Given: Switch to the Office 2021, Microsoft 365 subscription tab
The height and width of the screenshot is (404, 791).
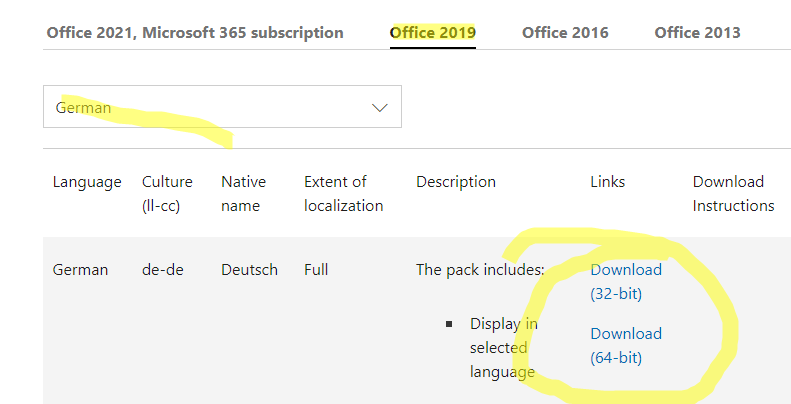Looking at the screenshot, I should [195, 32].
